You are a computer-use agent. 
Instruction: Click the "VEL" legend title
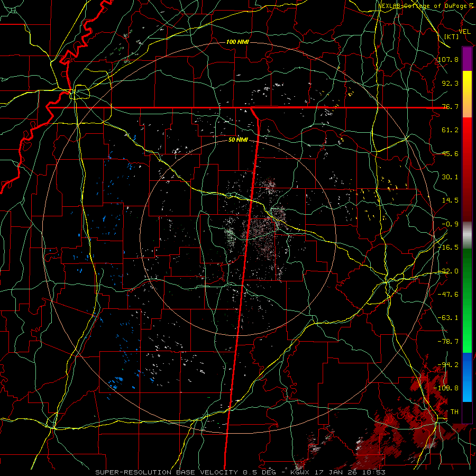pyautogui.click(x=465, y=32)
